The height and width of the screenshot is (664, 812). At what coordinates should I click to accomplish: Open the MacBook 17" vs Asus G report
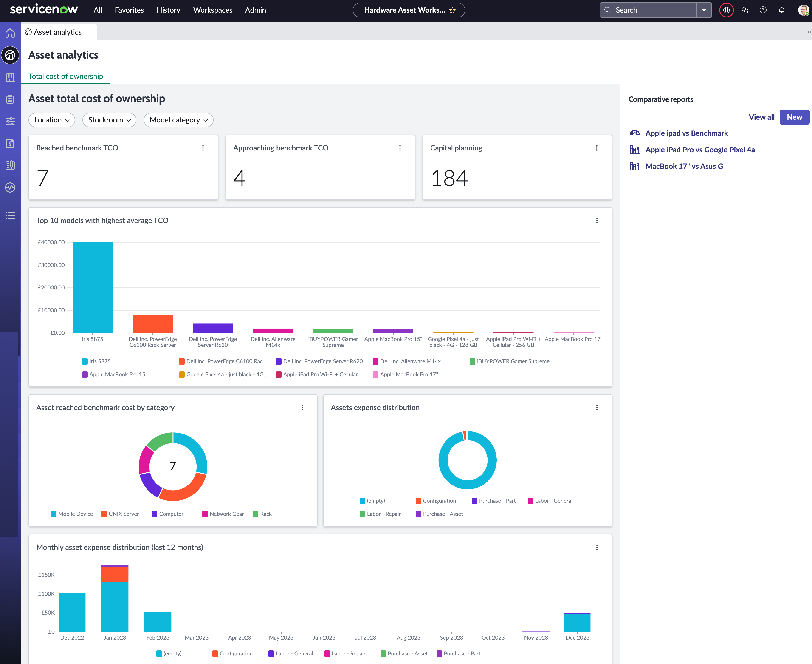(x=684, y=166)
